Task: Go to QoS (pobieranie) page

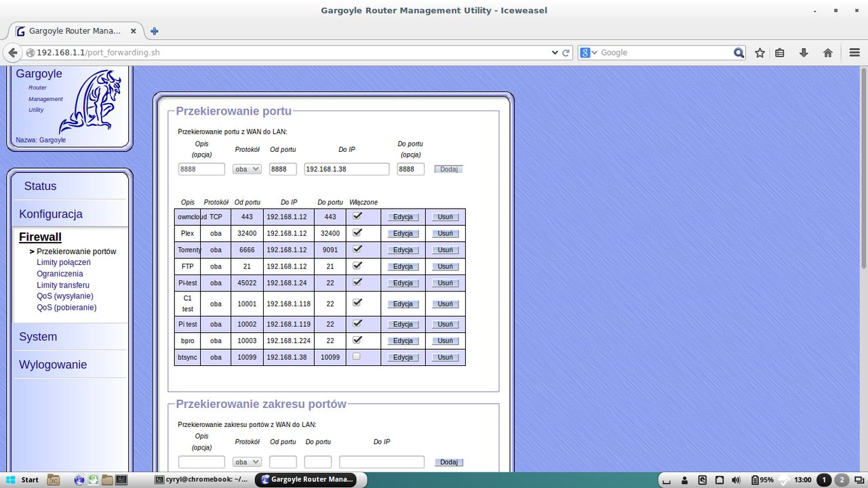Action: pyautogui.click(x=66, y=308)
